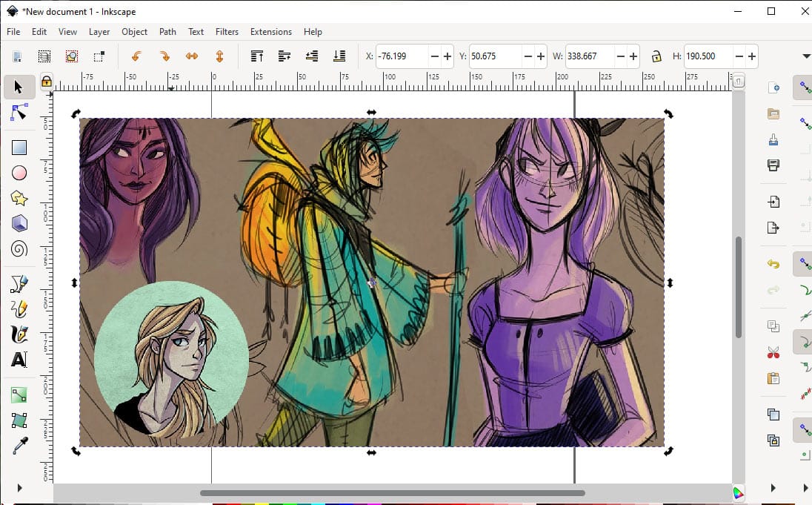Raise selection one step
812x505 pixels.
point(284,56)
